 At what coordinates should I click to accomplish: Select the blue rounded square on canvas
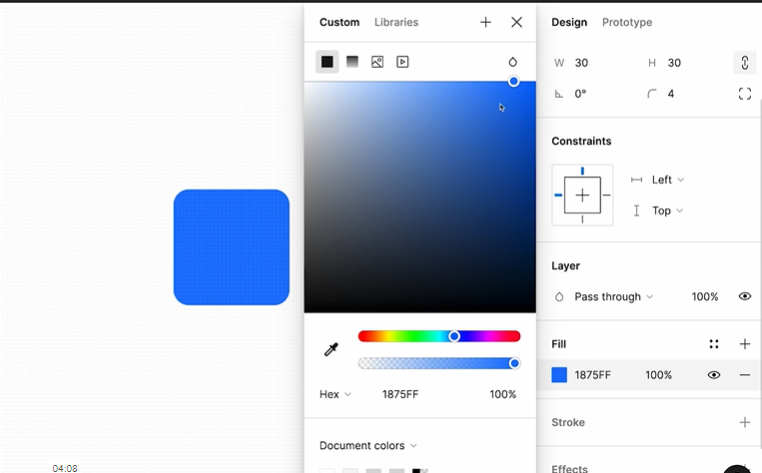[x=231, y=247]
